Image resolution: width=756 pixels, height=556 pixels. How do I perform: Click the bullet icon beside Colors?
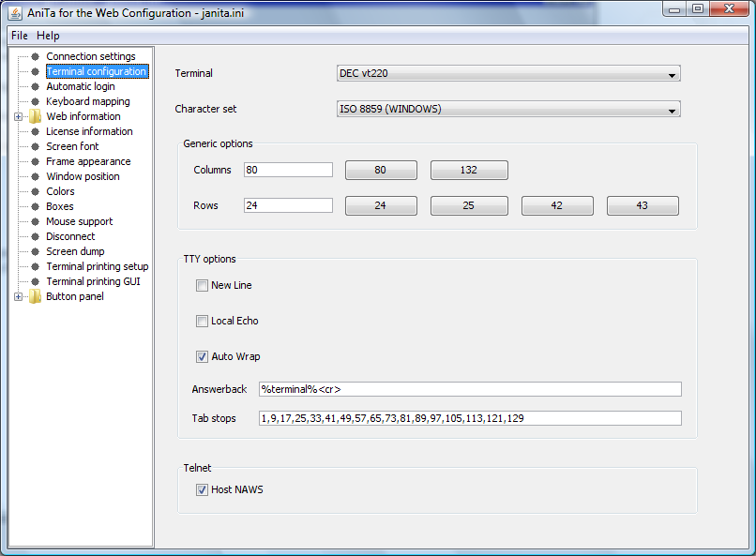point(36,191)
